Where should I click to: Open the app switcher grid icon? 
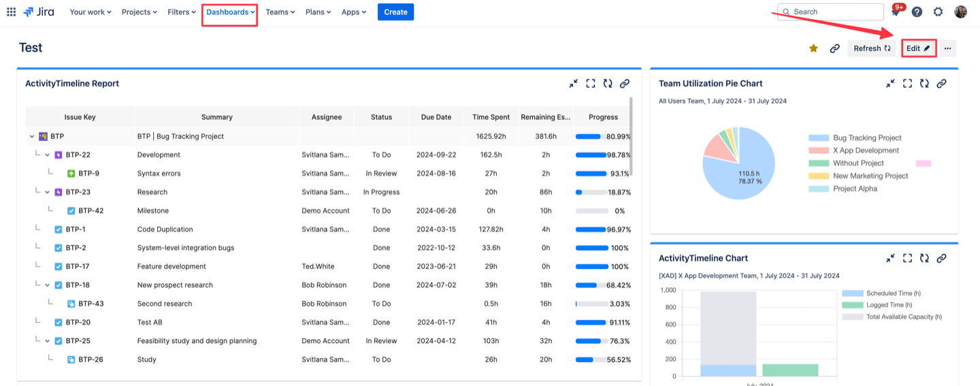11,12
